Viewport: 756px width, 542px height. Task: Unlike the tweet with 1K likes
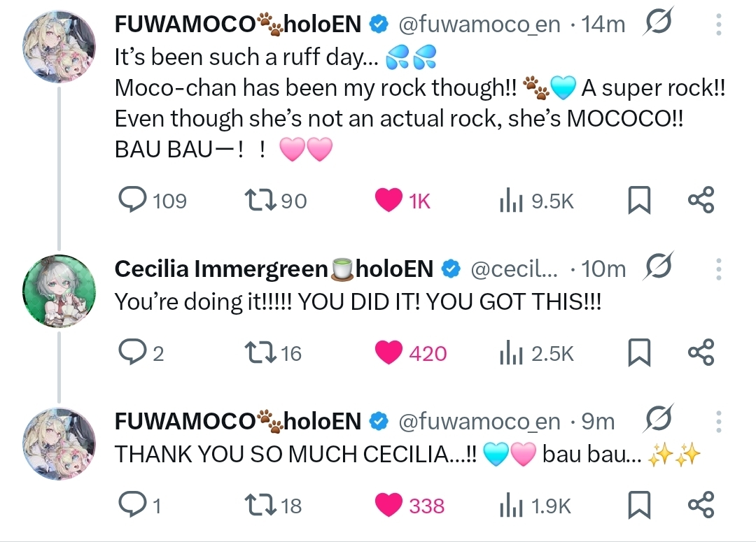(x=389, y=201)
